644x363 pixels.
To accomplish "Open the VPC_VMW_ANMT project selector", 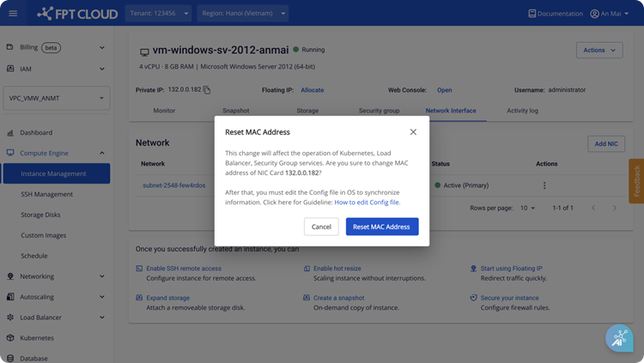I will (x=56, y=98).
